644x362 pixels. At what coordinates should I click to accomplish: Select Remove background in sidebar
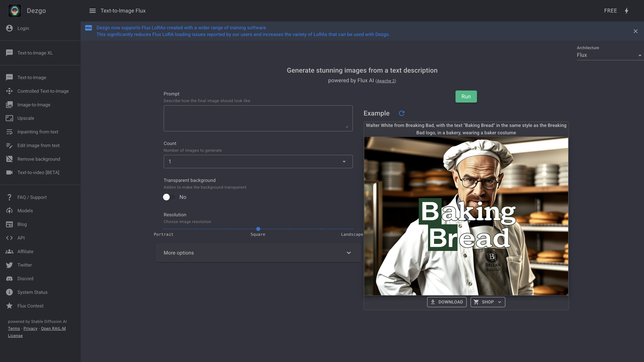pyautogui.click(x=38, y=159)
